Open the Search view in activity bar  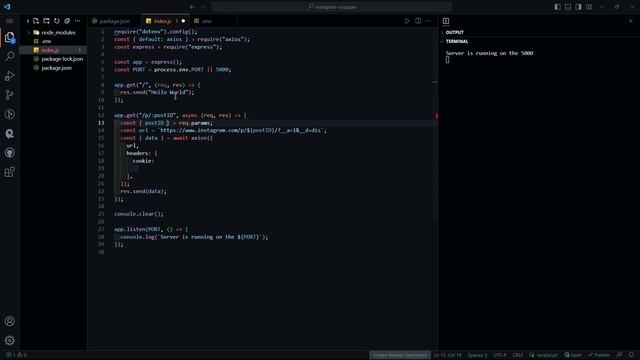pos(9,56)
